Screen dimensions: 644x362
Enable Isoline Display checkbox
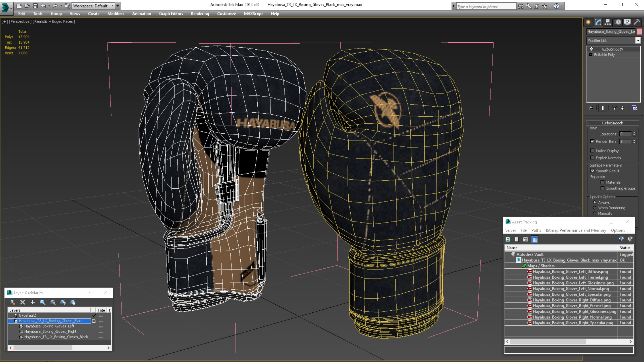tap(592, 151)
